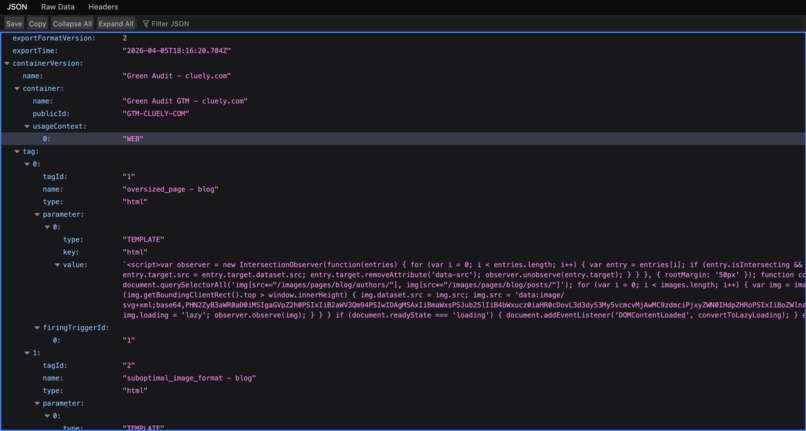Collapse the usageContext node
Viewport: 806px width, 431px height.
tap(27, 126)
